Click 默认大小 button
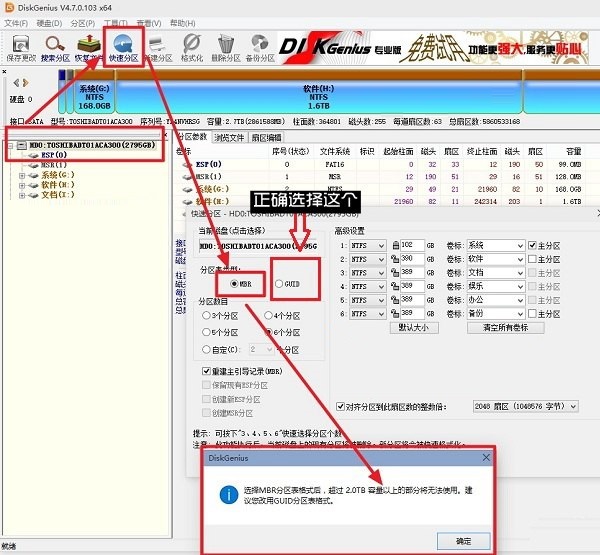The width and height of the screenshot is (600, 555). (414, 328)
